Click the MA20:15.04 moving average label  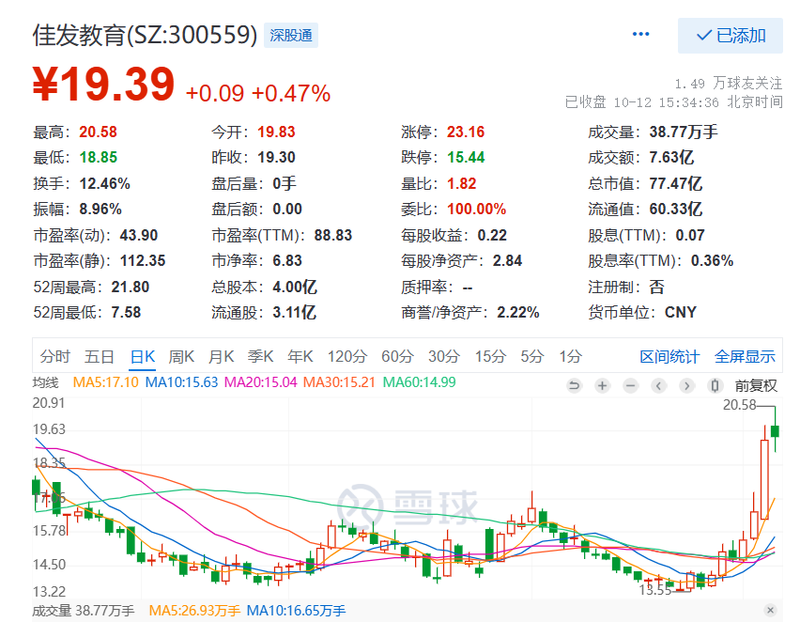click(x=261, y=382)
